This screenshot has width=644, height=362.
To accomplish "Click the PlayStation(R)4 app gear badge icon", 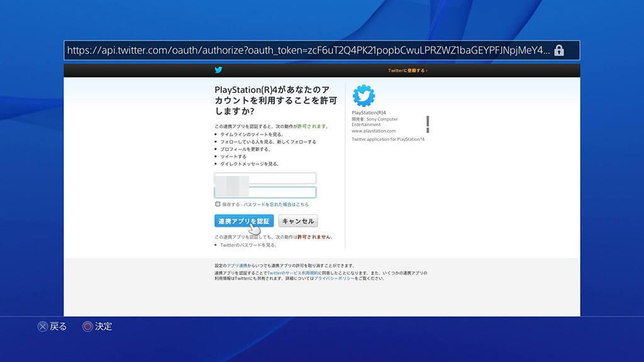I will [x=364, y=96].
